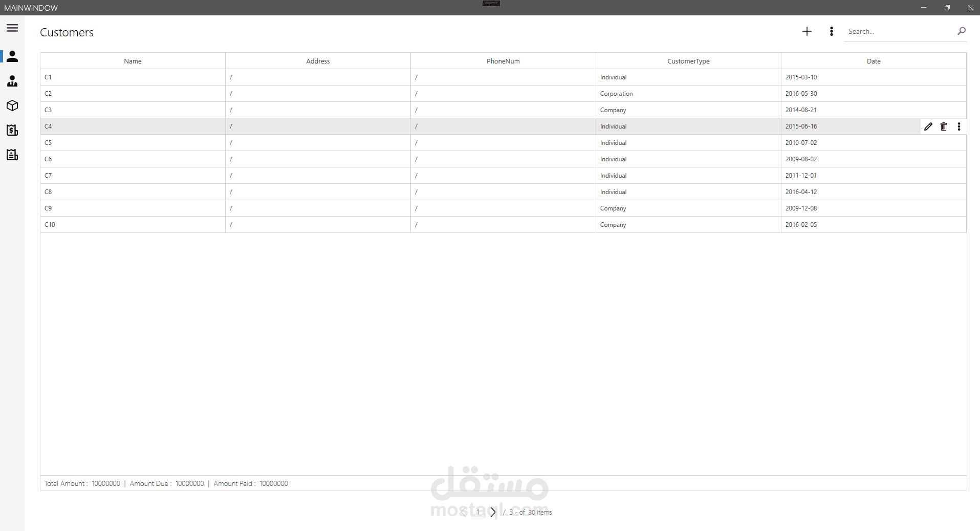
Task: Select customer name C7
Action: tap(48, 176)
